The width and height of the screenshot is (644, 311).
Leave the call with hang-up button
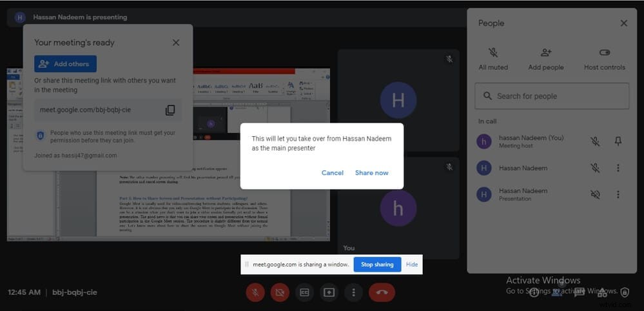(x=382, y=292)
